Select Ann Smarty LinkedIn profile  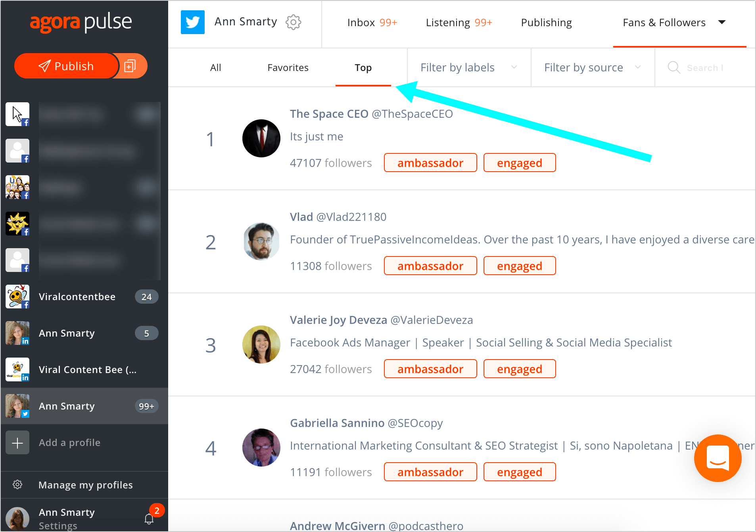pyautogui.click(x=84, y=333)
